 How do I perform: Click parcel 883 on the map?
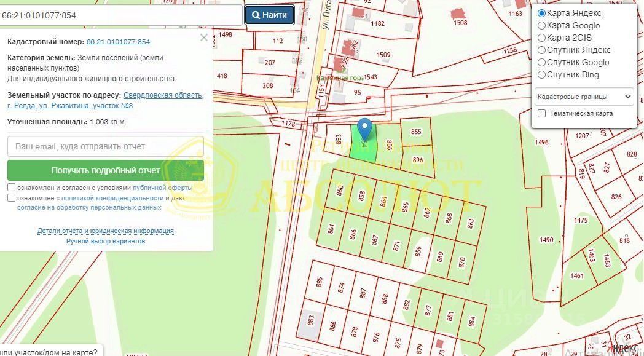point(310,320)
